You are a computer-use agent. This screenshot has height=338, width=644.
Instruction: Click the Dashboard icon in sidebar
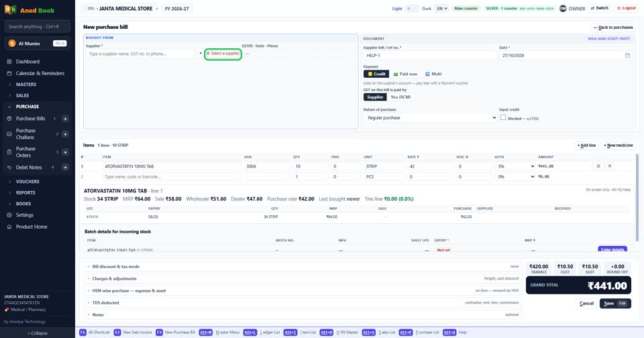pyautogui.click(x=9, y=62)
